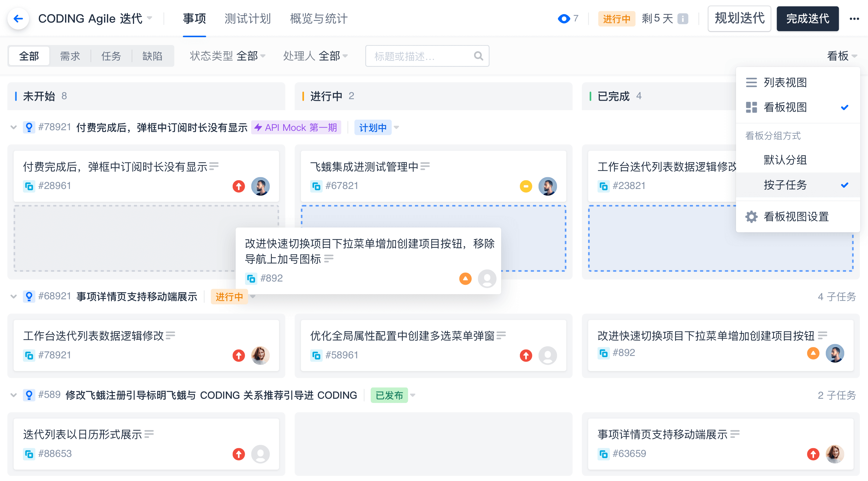Open 状态类型 filter dropdown
This screenshot has width=868, height=481.
pos(228,56)
